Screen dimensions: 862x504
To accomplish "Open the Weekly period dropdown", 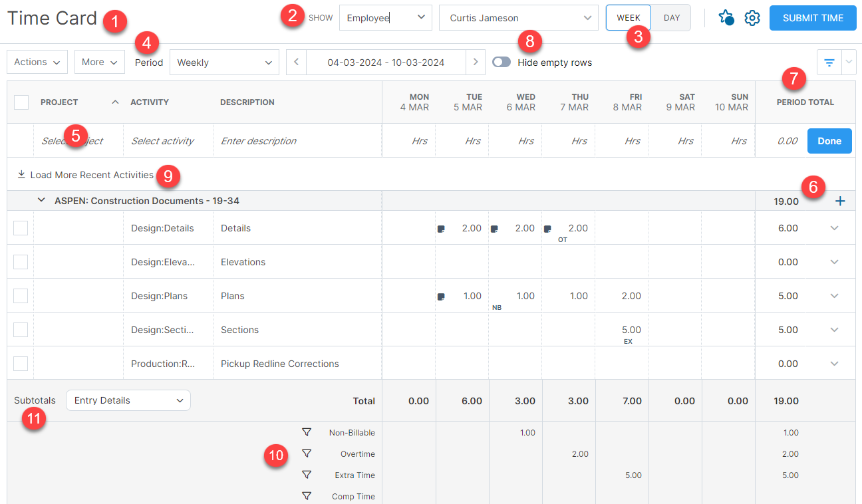I will click(x=224, y=62).
